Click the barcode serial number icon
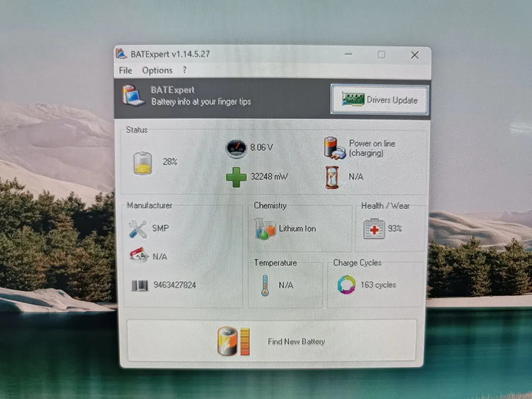This screenshot has height=399, width=532. (x=140, y=286)
